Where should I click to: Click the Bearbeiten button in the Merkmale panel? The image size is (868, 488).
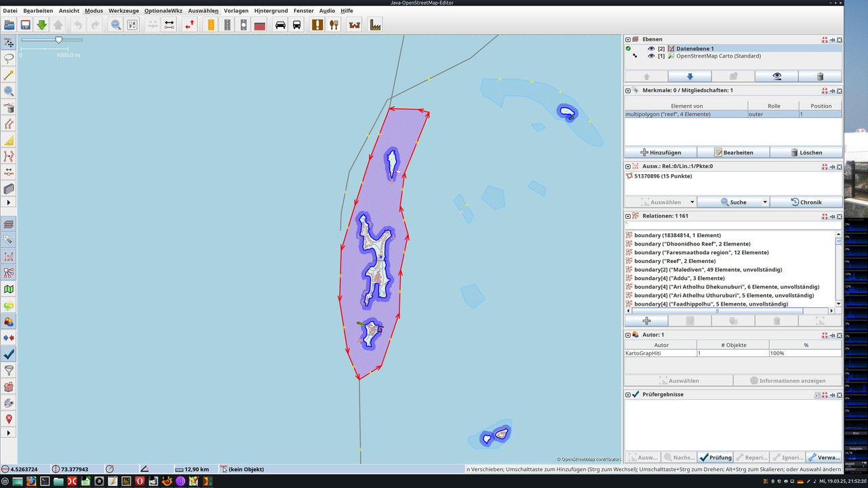(x=733, y=152)
